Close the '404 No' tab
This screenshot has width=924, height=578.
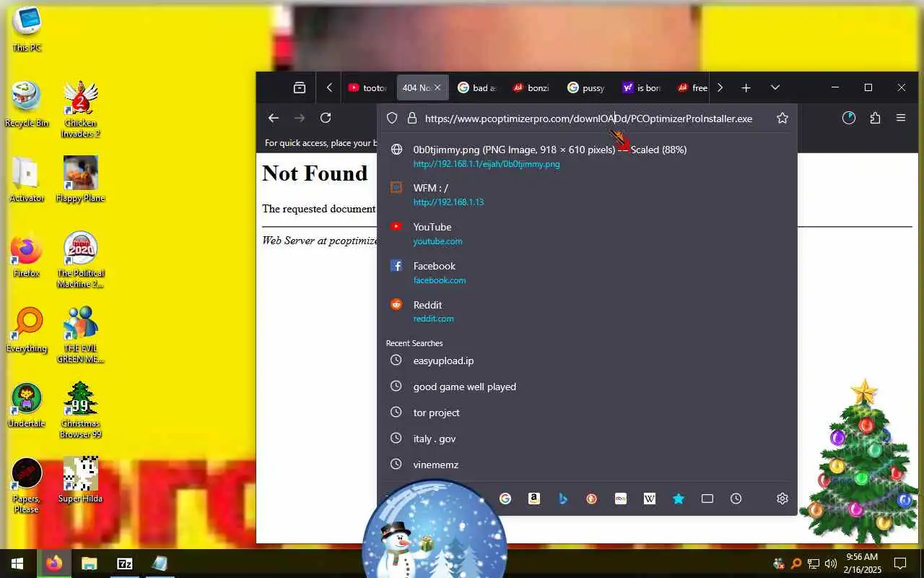(x=437, y=87)
